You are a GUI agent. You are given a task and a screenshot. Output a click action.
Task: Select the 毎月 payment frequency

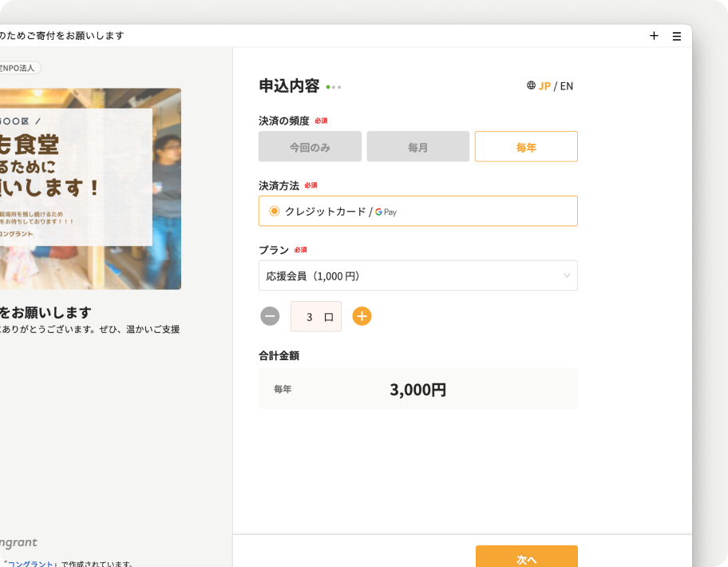(417, 147)
